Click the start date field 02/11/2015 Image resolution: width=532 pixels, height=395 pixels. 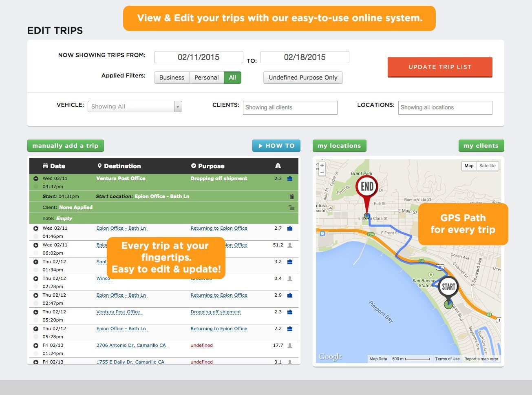click(x=199, y=57)
